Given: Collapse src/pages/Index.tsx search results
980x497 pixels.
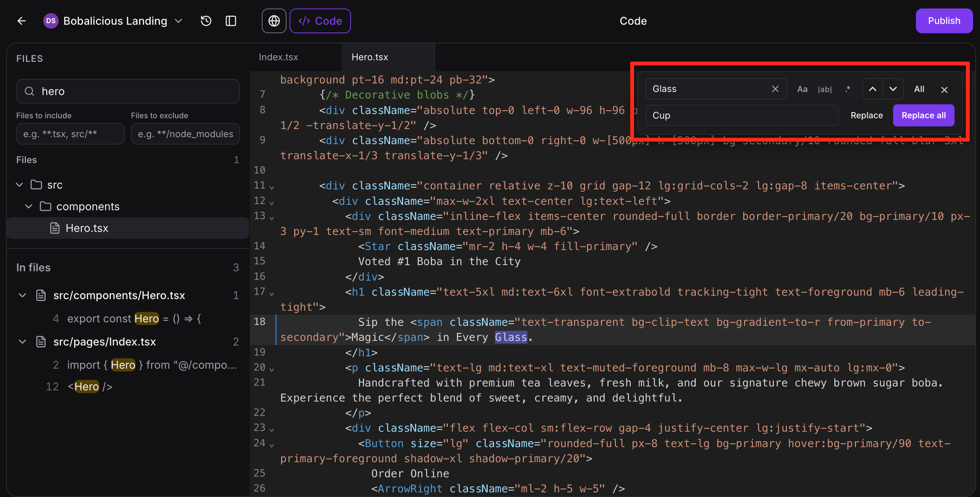Looking at the screenshot, I should point(22,342).
